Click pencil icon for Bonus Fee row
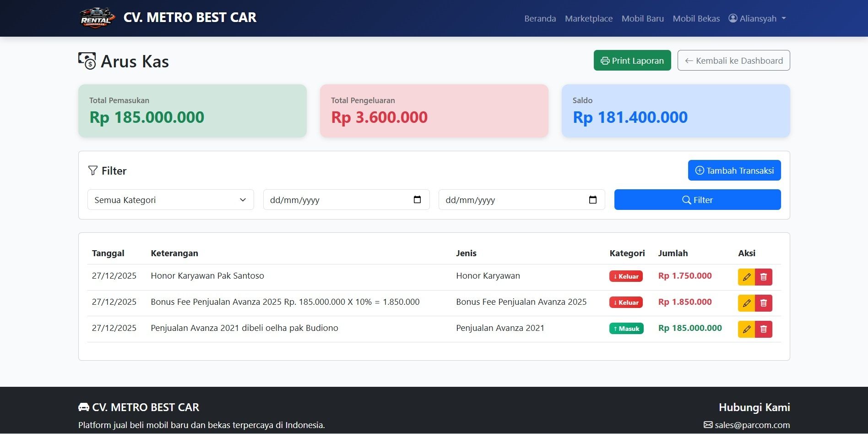Screen dimensions: 868x434 tap(746, 303)
